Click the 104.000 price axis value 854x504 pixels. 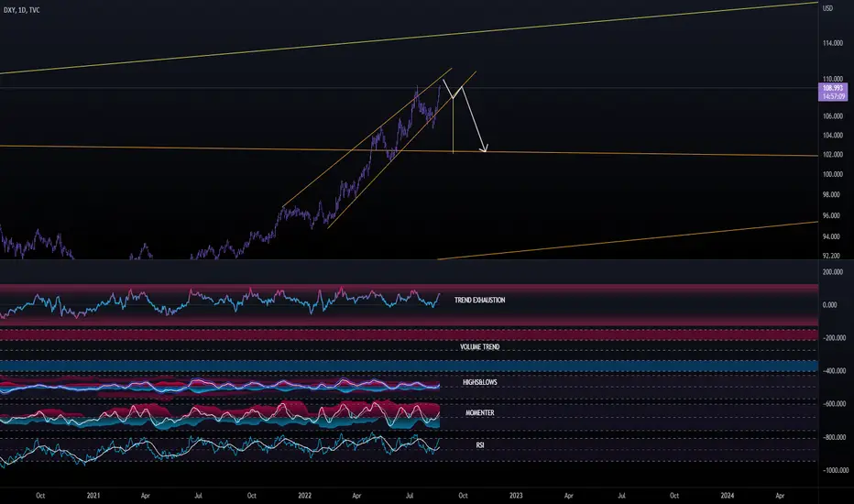coord(833,135)
